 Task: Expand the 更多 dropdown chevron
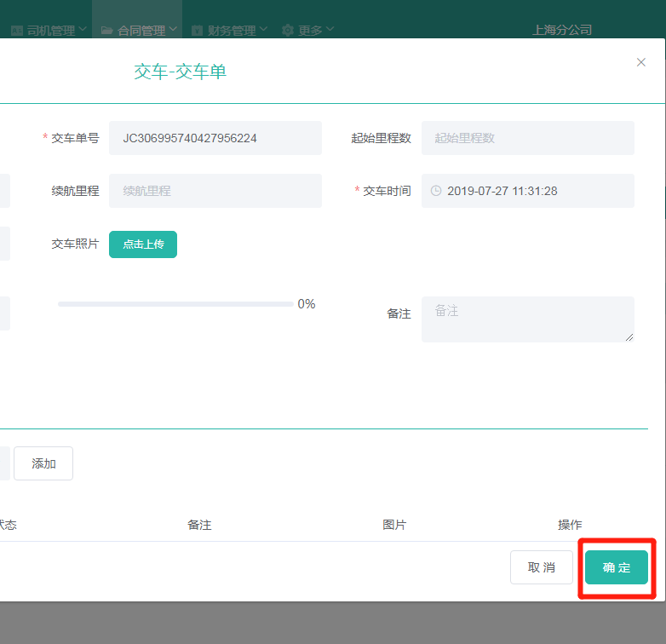click(x=330, y=30)
